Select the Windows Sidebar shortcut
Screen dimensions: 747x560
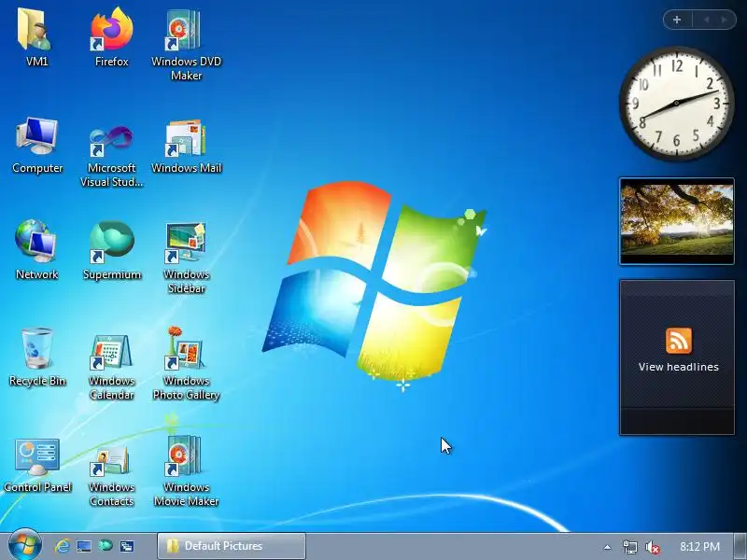(186, 259)
